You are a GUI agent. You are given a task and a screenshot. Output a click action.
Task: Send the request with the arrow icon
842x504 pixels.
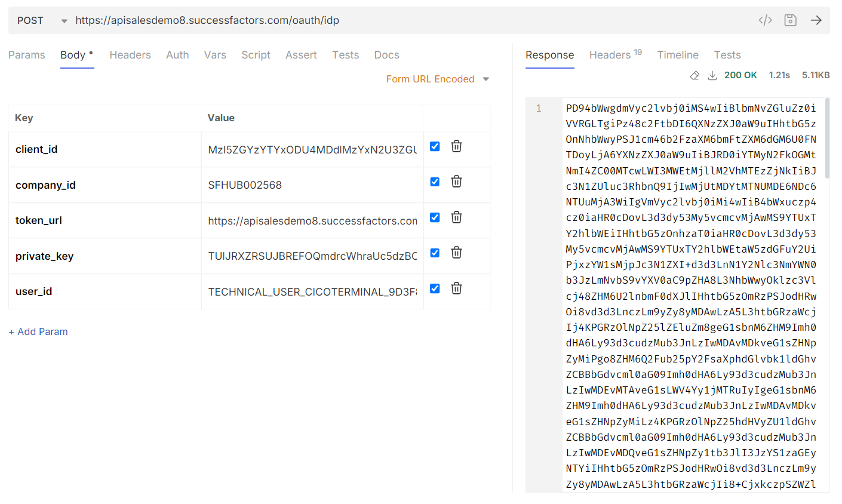pyautogui.click(x=816, y=20)
